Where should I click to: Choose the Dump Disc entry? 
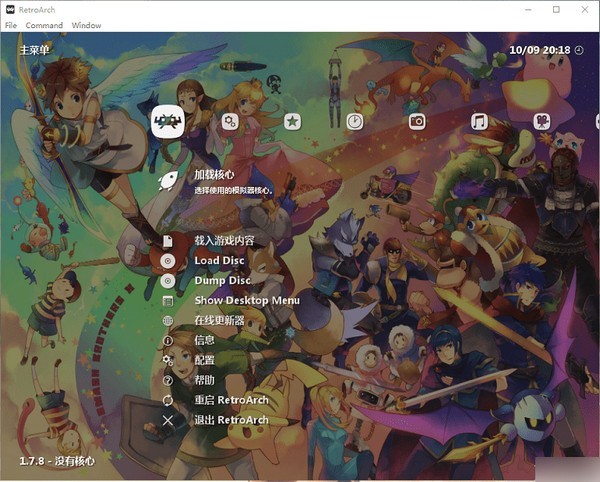pyautogui.click(x=223, y=280)
